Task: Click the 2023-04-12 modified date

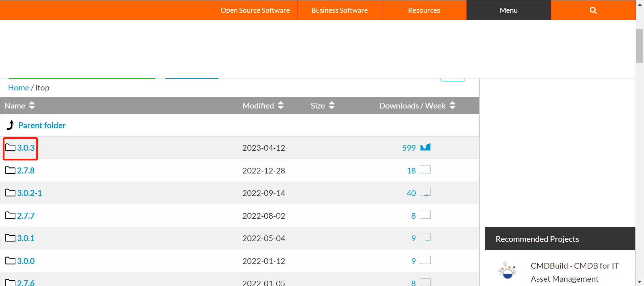Action: tap(264, 148)
